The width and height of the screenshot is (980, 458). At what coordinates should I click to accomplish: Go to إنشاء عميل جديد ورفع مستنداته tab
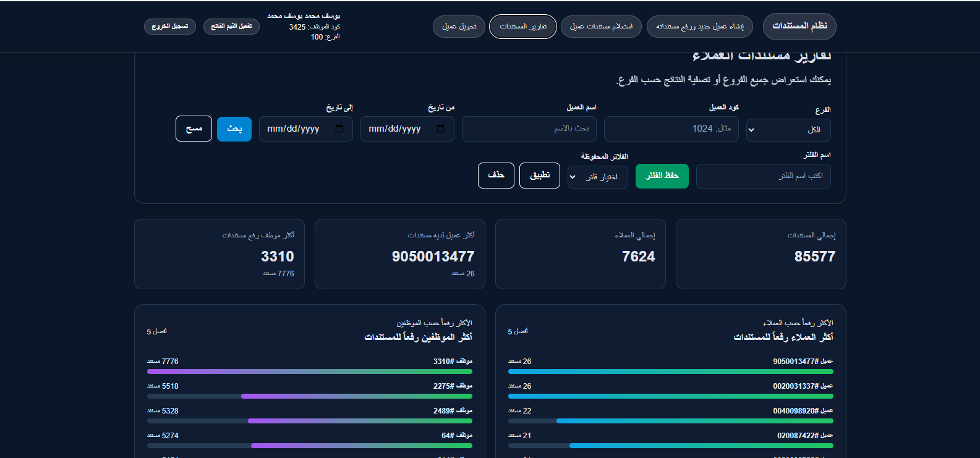point(700,27)
